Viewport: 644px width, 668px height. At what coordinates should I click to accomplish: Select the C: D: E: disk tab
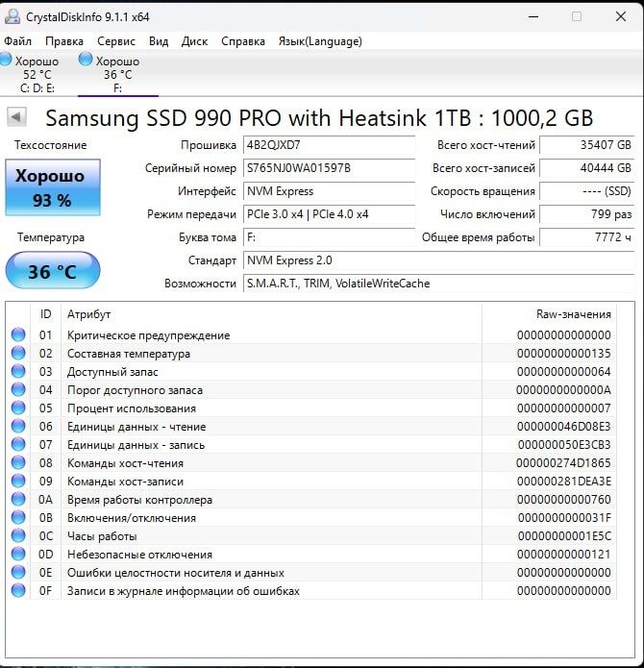click(x=37, y=74)
